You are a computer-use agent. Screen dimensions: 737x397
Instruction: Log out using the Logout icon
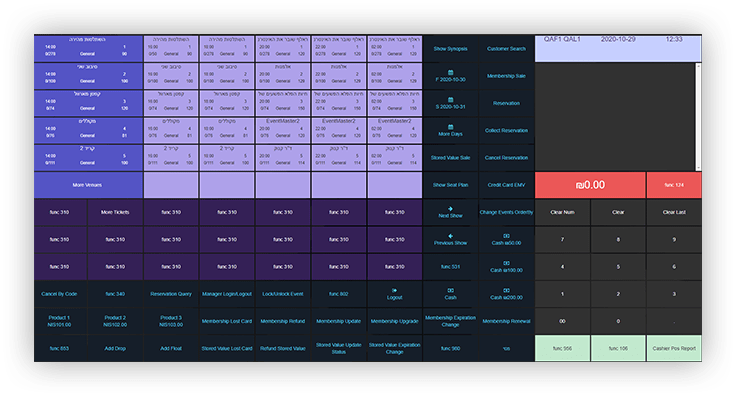[x=394, y=294]
